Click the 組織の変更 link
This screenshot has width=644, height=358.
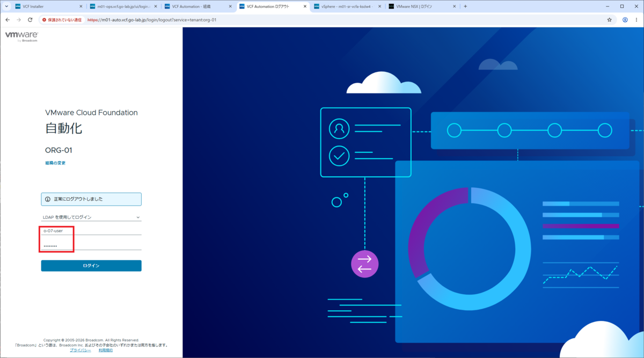pyautogui.click(x=55, y=163)
